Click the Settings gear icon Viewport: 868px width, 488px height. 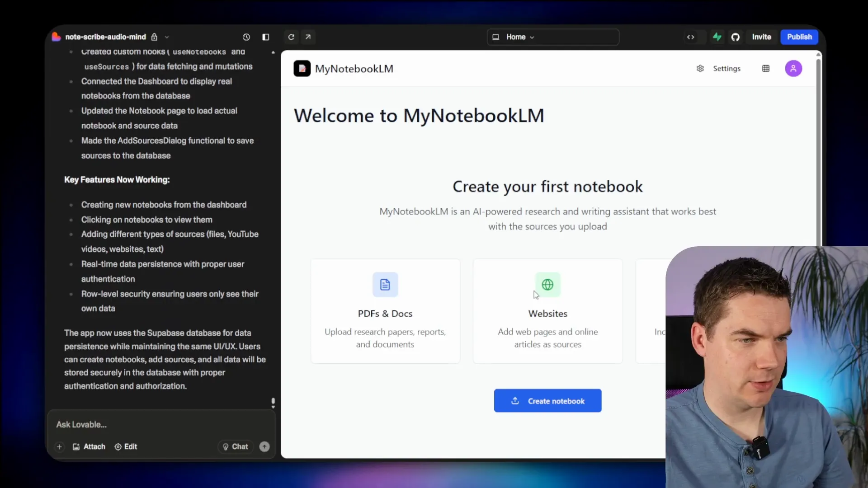(x=700, y=69)
